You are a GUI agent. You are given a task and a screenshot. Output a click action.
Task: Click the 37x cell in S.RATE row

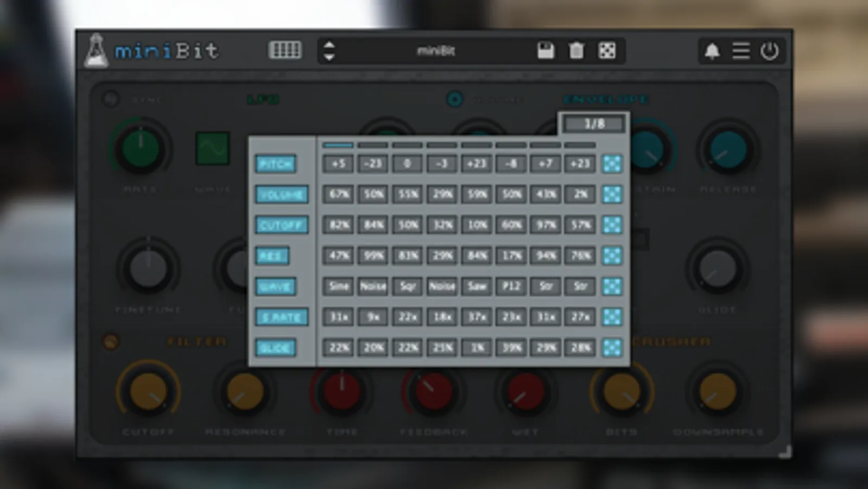(x=477, y=317)
